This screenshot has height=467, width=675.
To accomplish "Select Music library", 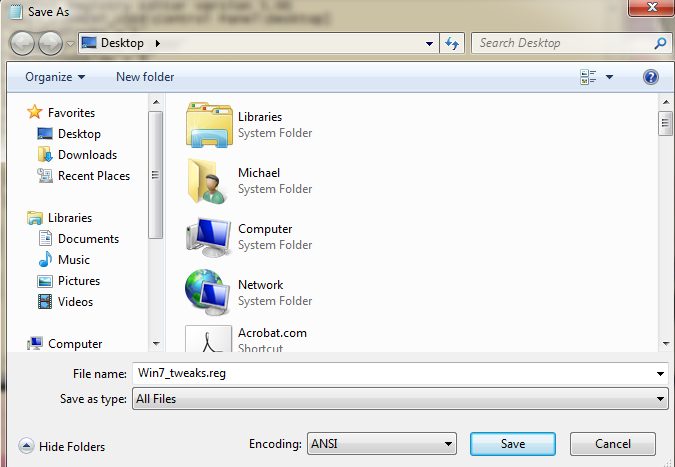I will (x=74, y=260).
